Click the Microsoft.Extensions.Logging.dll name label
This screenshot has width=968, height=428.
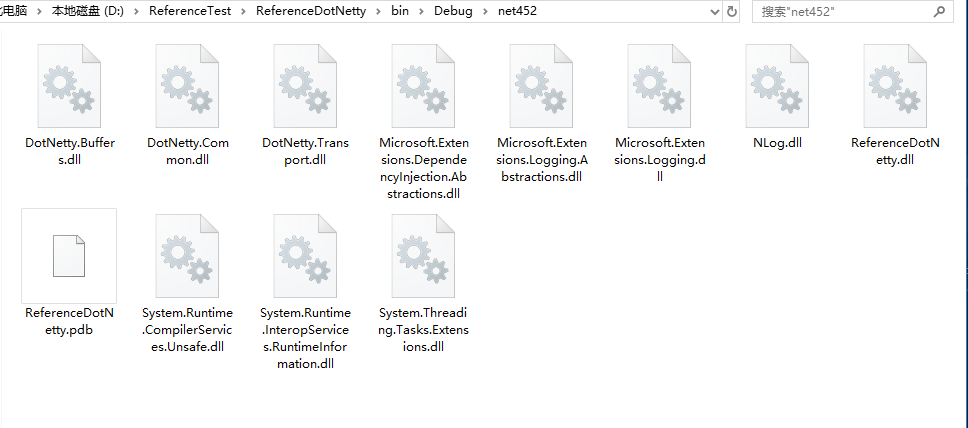(x=659, y=160)
